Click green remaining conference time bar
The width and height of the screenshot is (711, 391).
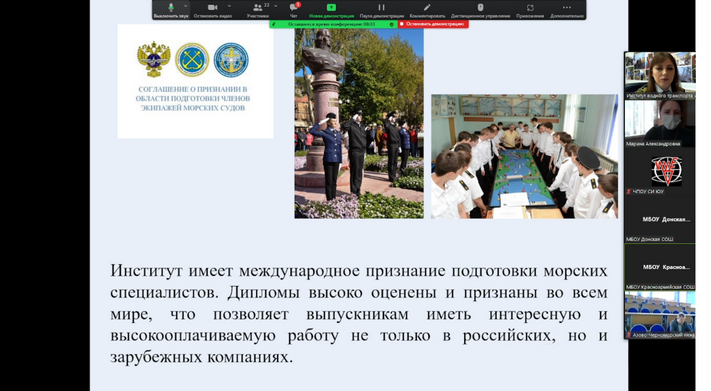334,24
